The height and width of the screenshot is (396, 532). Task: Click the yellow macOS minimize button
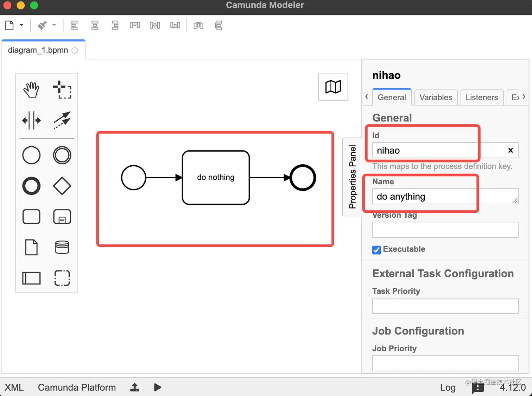21,5
